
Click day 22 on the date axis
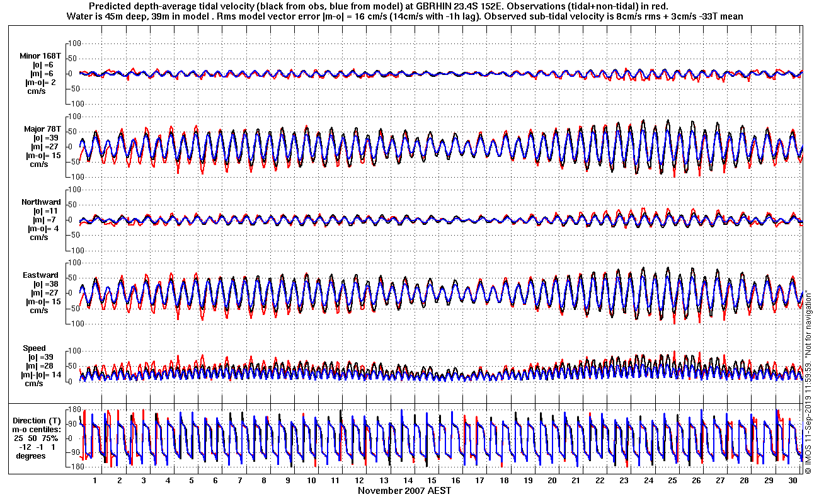coord(600,481)
